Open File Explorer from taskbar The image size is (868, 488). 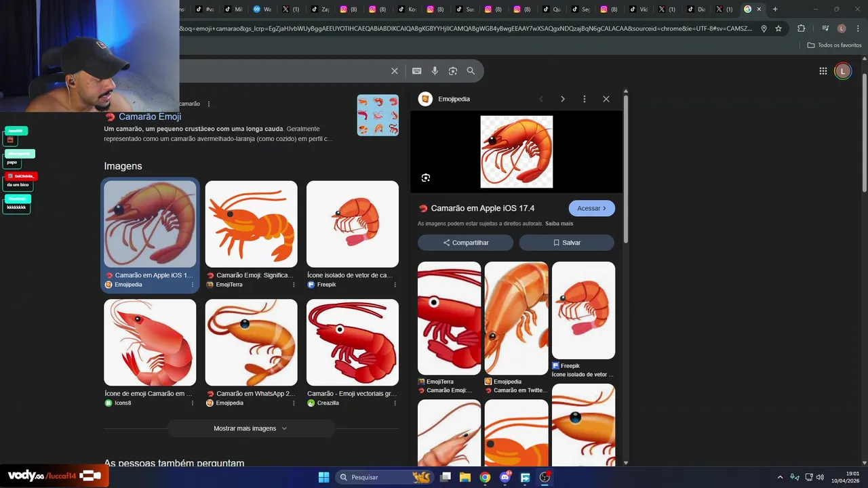coord(465,477)
